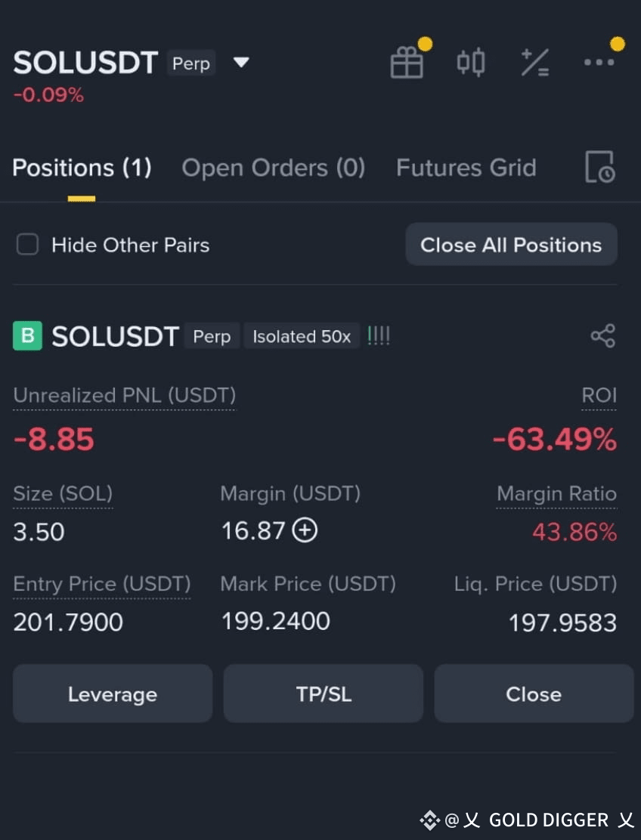Tap the ADL exclamation indicator bars

379,336
